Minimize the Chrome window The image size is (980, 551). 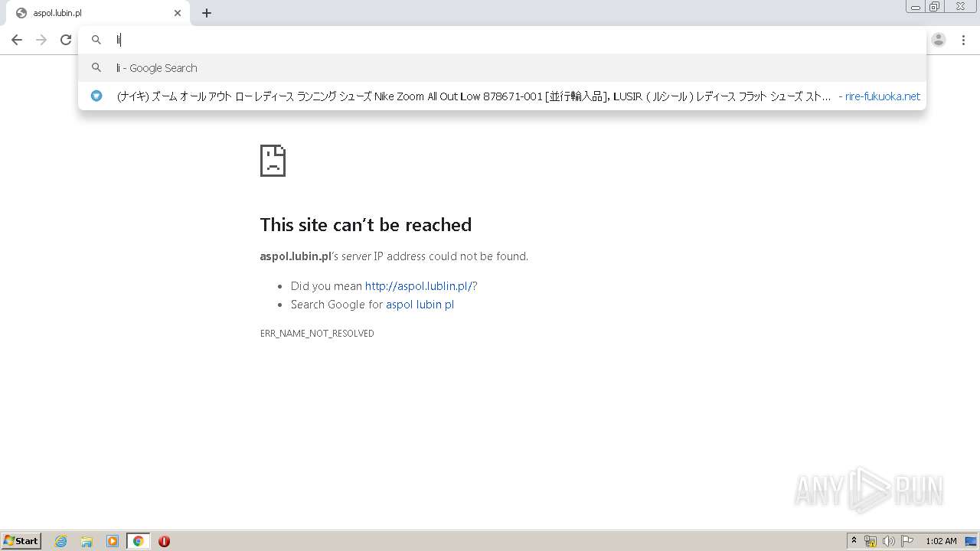click(916, 7)
